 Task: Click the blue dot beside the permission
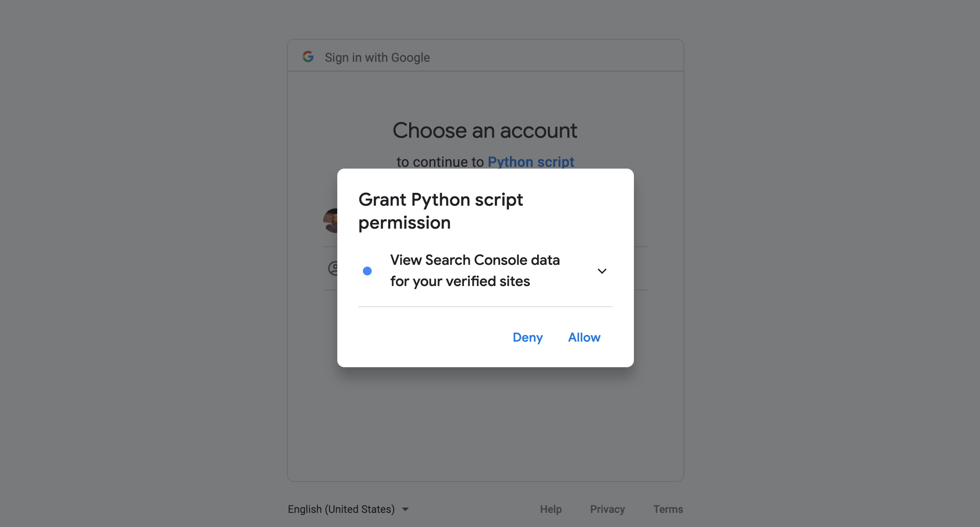[x=367, y=271]
